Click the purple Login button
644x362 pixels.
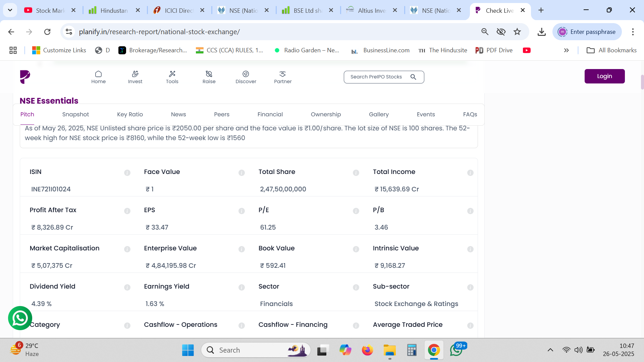[604, 76]
